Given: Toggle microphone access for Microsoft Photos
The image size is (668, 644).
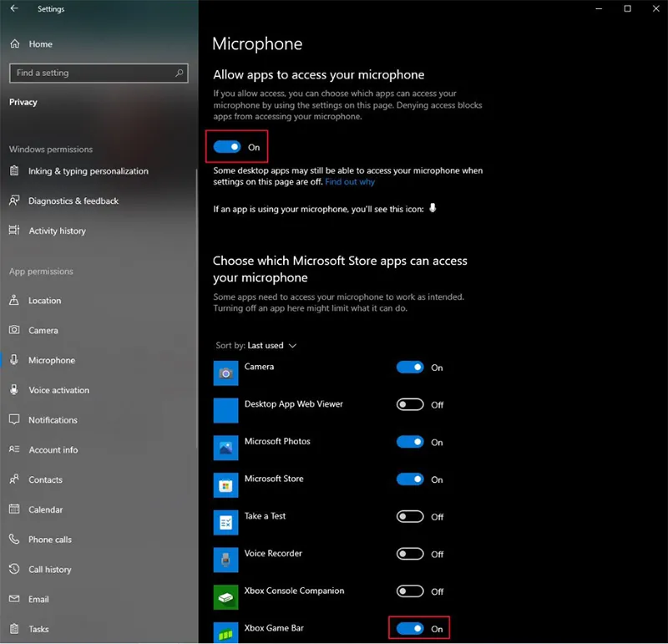Looking at the screenshot, I should [x=410, y=442].
